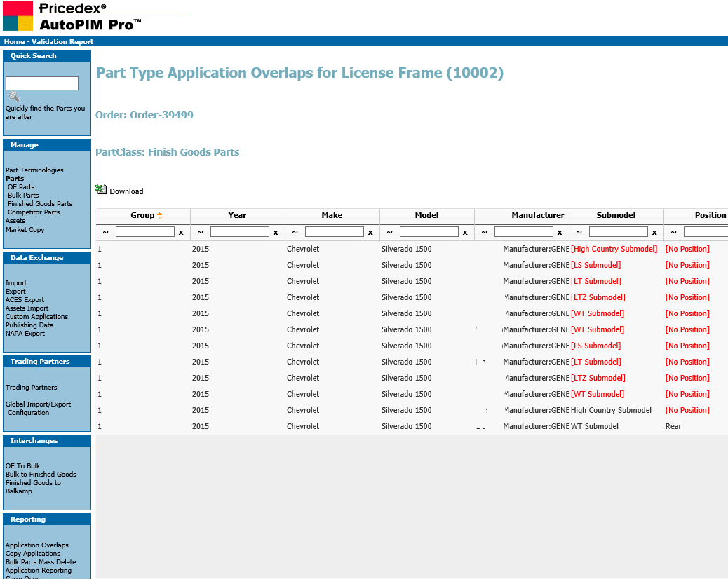Clear the Make filter with its x
The height and width of the screenshot is (579, 728).
pos(370,233)
